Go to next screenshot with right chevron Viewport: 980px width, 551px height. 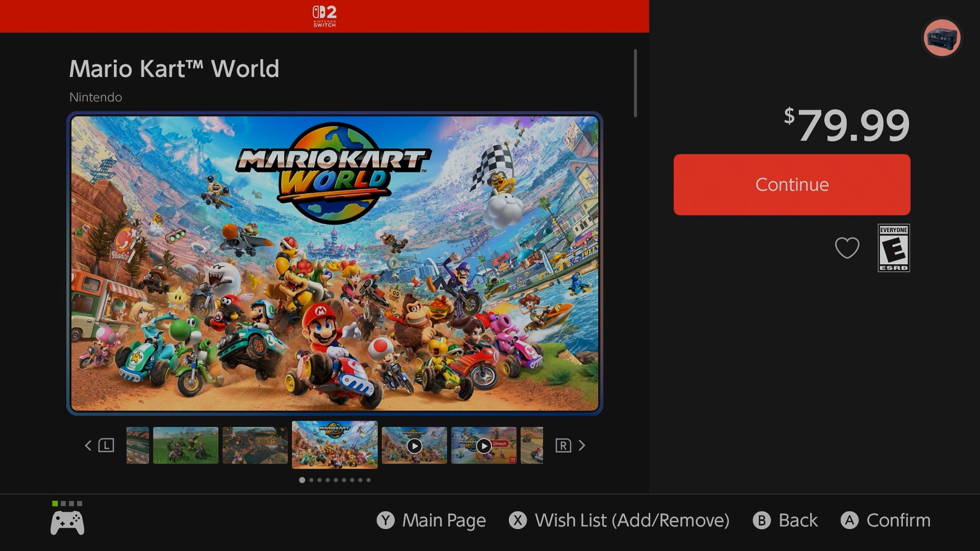pos(582,445)
